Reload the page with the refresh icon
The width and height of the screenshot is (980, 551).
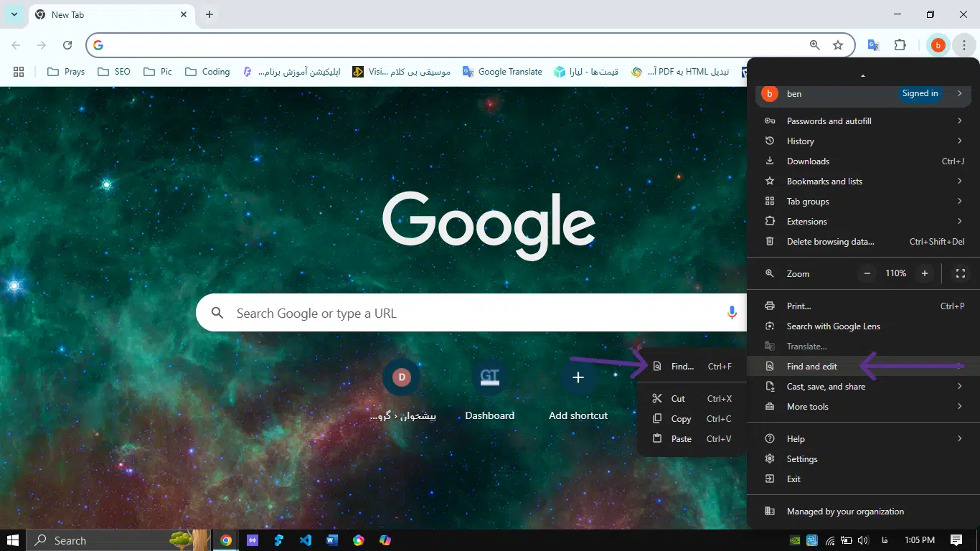(x=67, y=45)
